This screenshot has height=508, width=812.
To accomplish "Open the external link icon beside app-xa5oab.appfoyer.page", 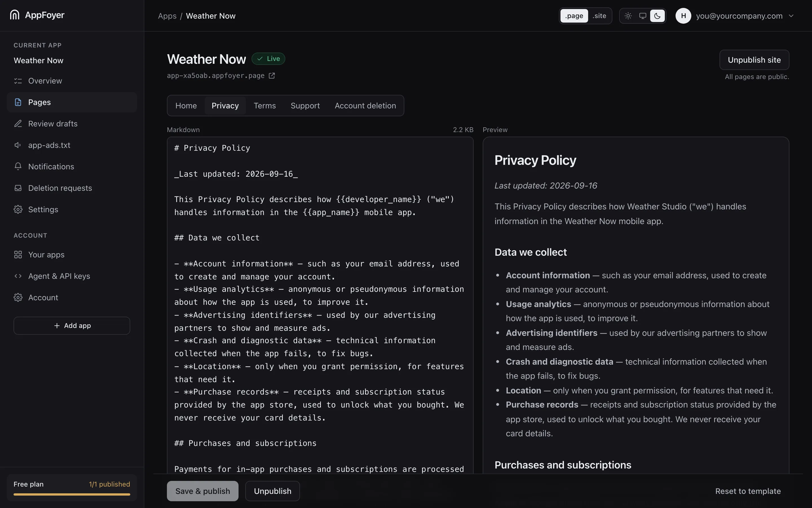I will (x=272, y=76).
